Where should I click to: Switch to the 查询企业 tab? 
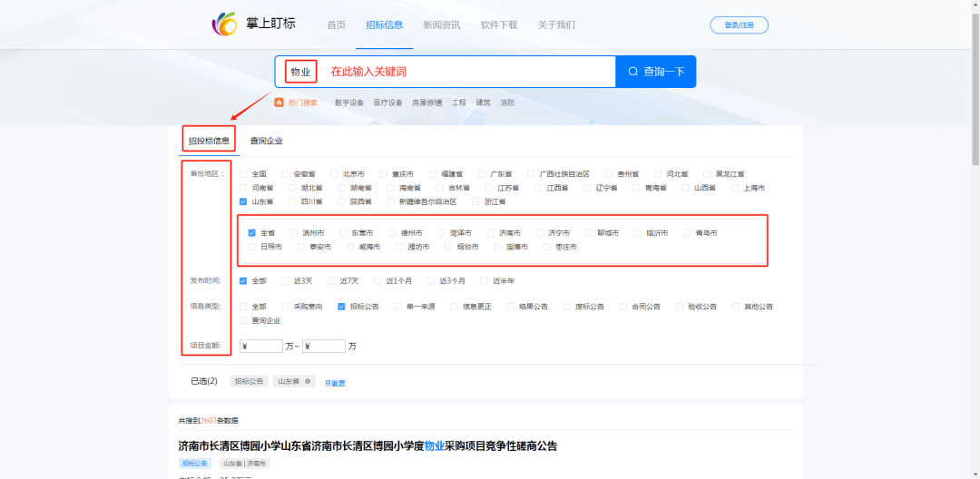266,141
